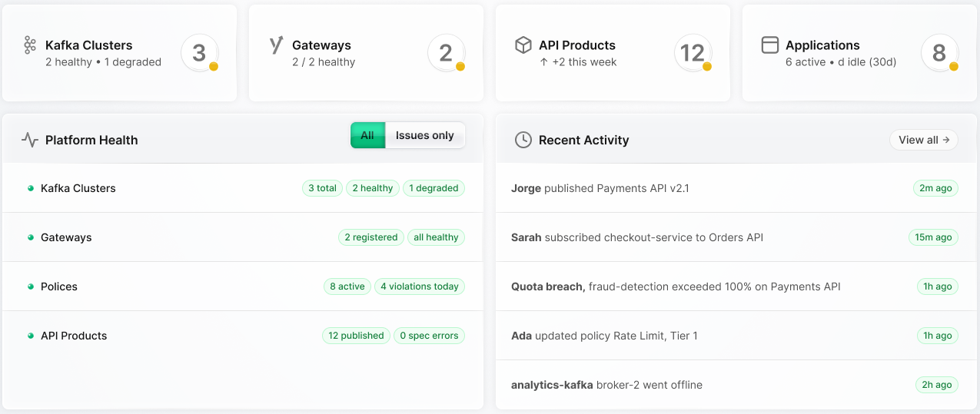This screenshot has width=980, height=414.
Task: Open the Applications card title
Action: point(822,45)
